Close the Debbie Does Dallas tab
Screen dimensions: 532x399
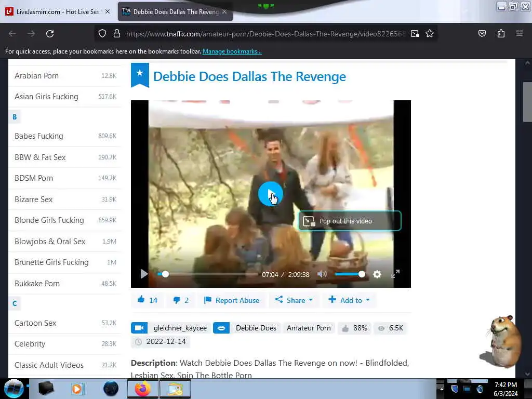[x=224, y=11]
